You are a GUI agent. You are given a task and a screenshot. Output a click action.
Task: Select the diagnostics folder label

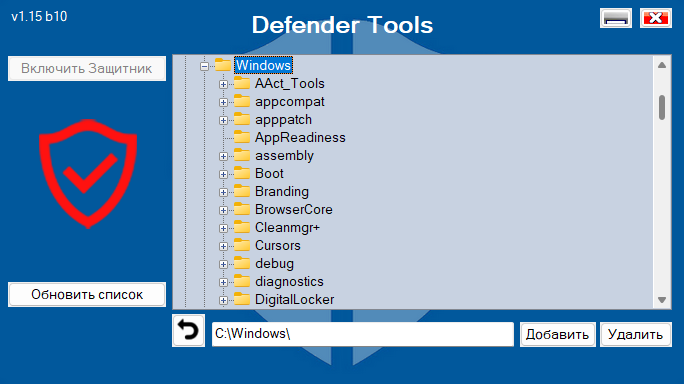click(x=289, y=281)
